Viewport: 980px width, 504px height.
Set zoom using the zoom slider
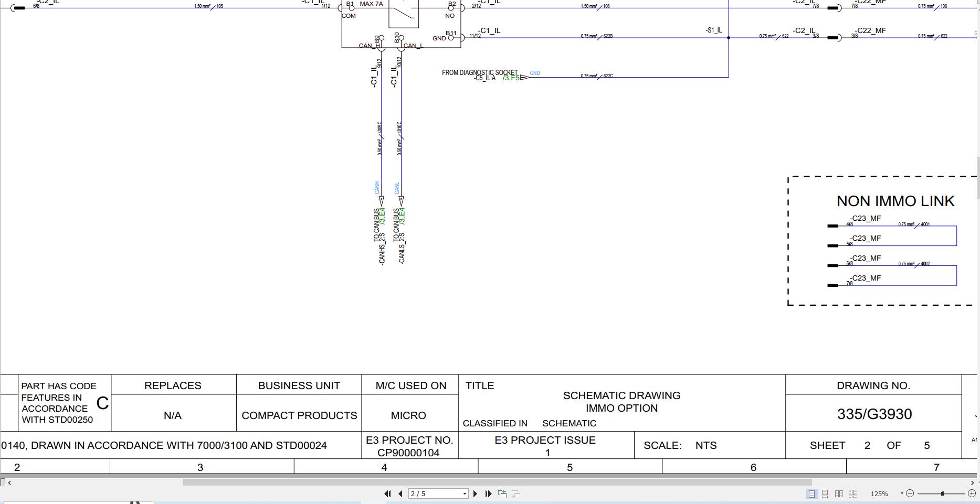click(x=942, y=493)
